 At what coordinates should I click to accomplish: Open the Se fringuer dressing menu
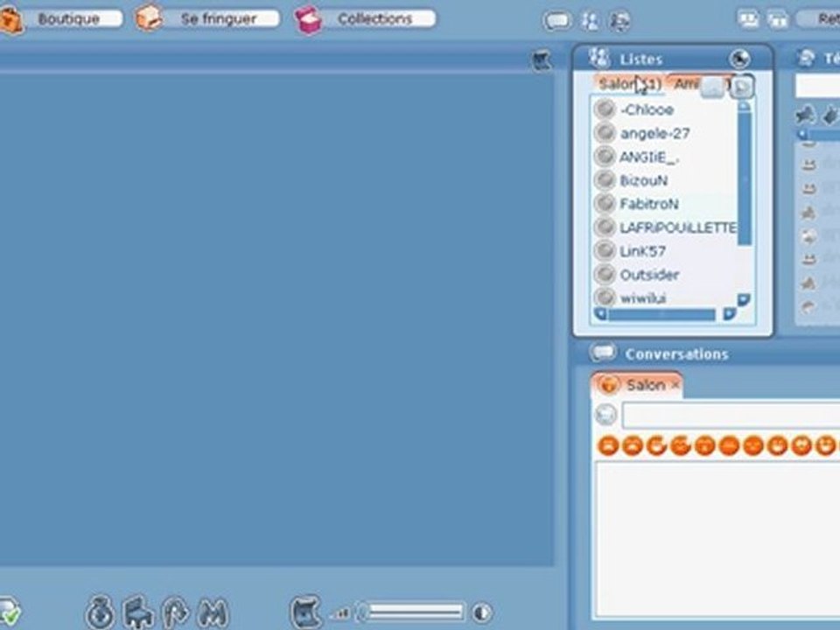pyautogui.click(x=221, y=18)
